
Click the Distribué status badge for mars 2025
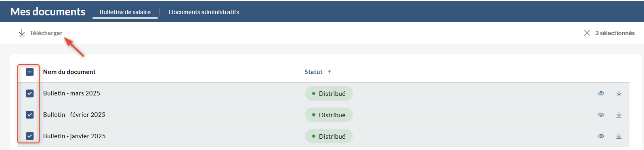329,93
